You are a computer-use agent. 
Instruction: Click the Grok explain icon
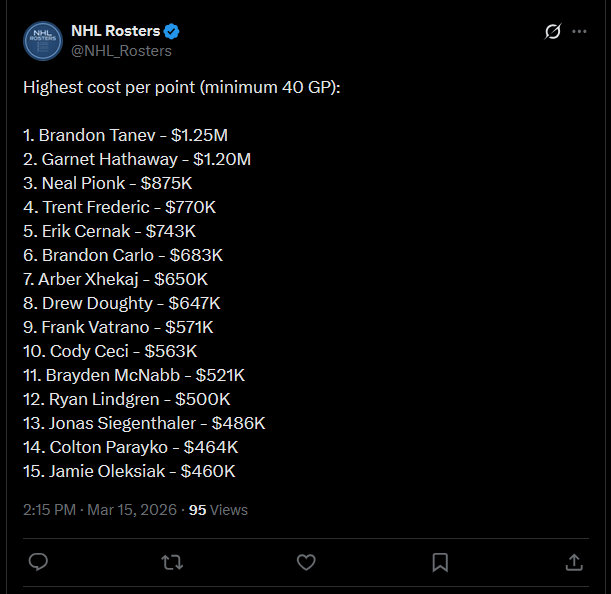pyautogui.click(x=552, y=32)
